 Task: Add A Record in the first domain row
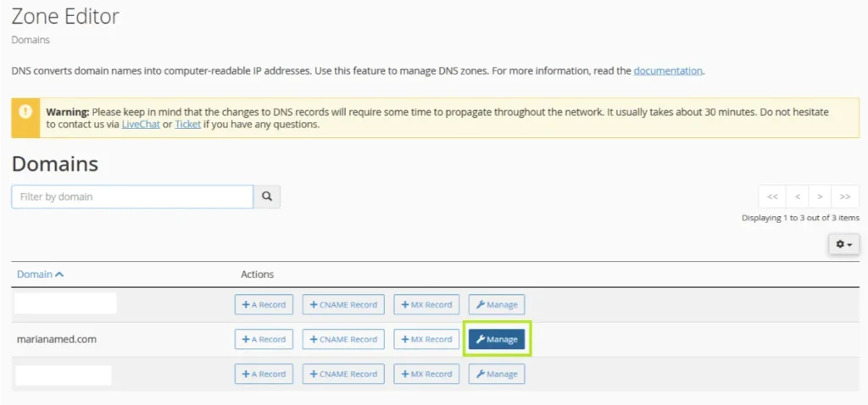[264, 305]
